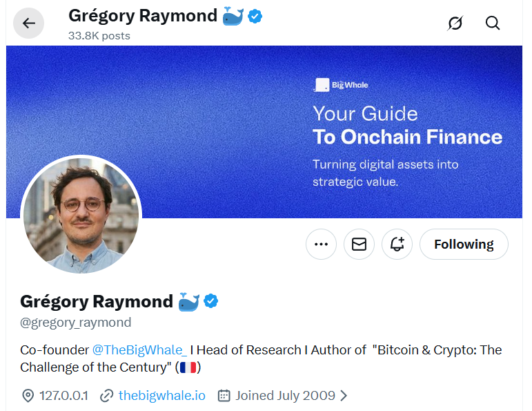Viewport: 532px width, 411px height.
Task: Click the Big Whale logo in banner
Action: (341, 85)
